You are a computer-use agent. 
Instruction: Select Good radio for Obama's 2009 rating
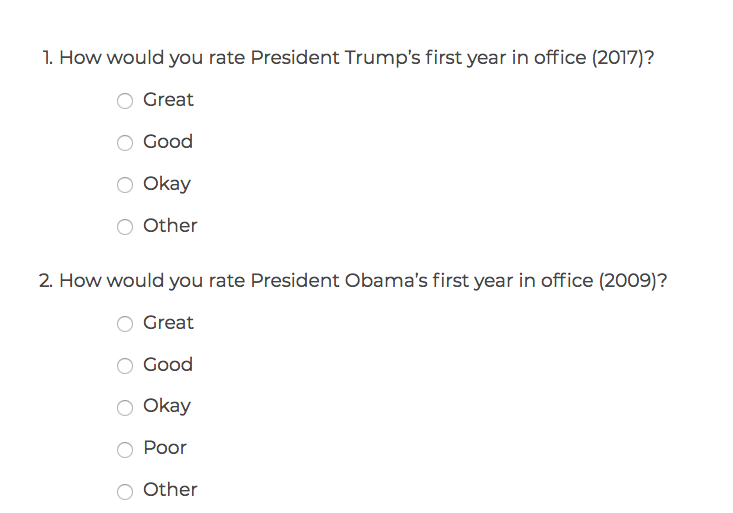pos(125,366)
